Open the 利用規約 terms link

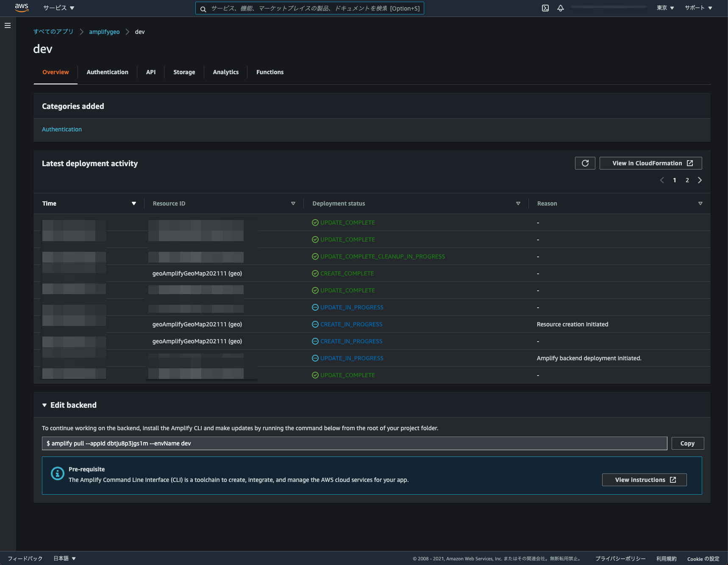click(666, 559)
